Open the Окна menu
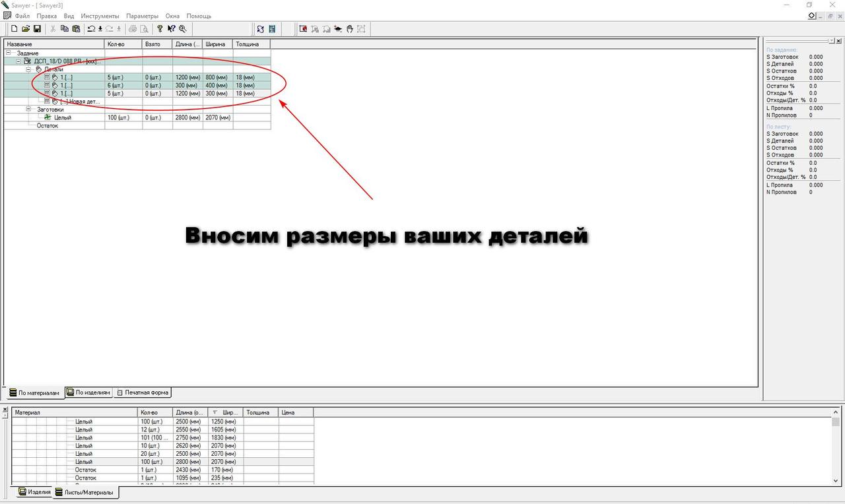The height and width of the screenshot is (504, 845). [x=172, y=16]
